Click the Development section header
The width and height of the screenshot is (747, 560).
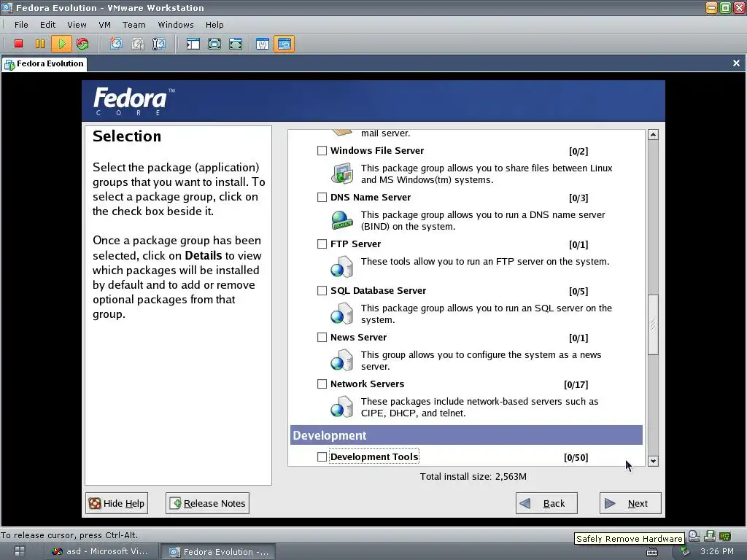tap(466, 435)
